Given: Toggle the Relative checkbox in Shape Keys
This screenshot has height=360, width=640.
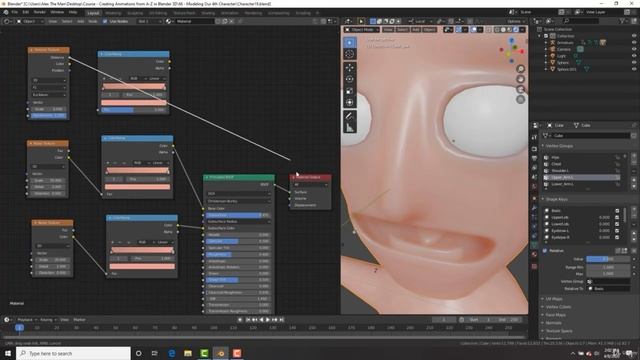Looking at the screenshot, I should click(x=545, y=251).
